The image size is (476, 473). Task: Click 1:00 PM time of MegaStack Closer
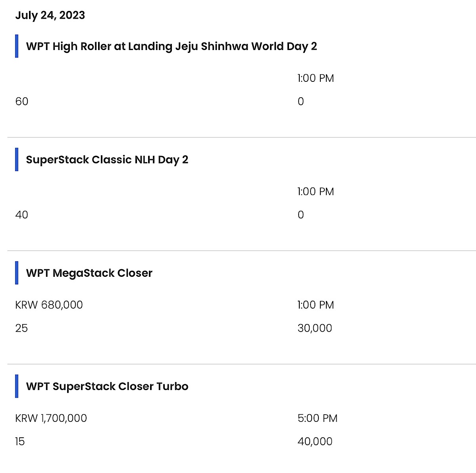[316, 305]
